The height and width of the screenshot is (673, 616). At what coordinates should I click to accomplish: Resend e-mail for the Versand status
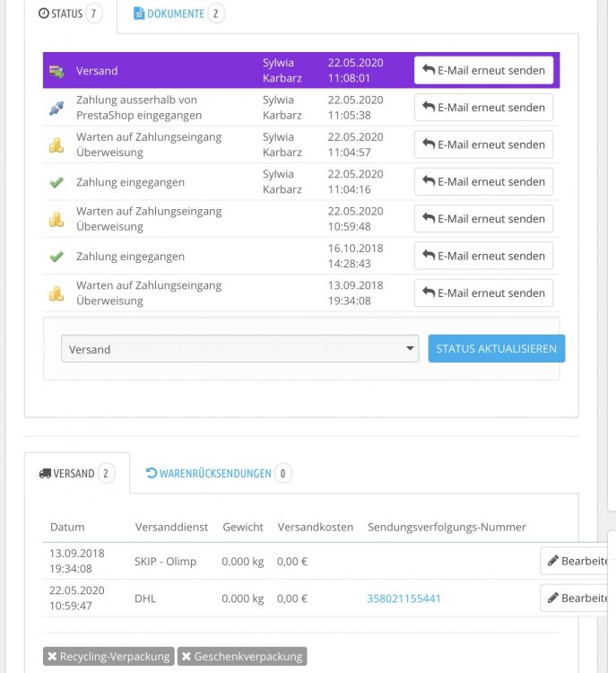pyautogui.click(x=483, y=70)
